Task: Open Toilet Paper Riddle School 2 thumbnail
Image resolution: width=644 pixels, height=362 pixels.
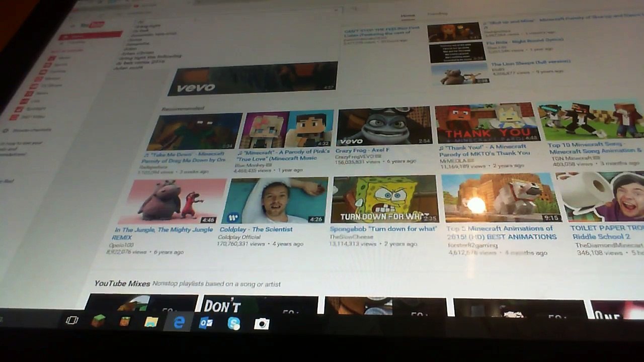Action: click(600, 197)
